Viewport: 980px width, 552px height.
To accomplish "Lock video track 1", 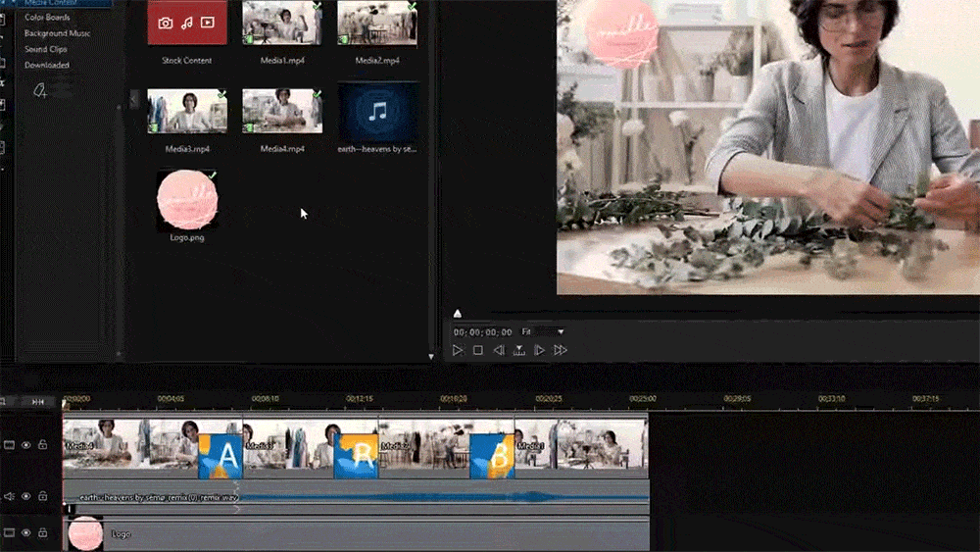I will pyautogui.click(x=42, y=445).
